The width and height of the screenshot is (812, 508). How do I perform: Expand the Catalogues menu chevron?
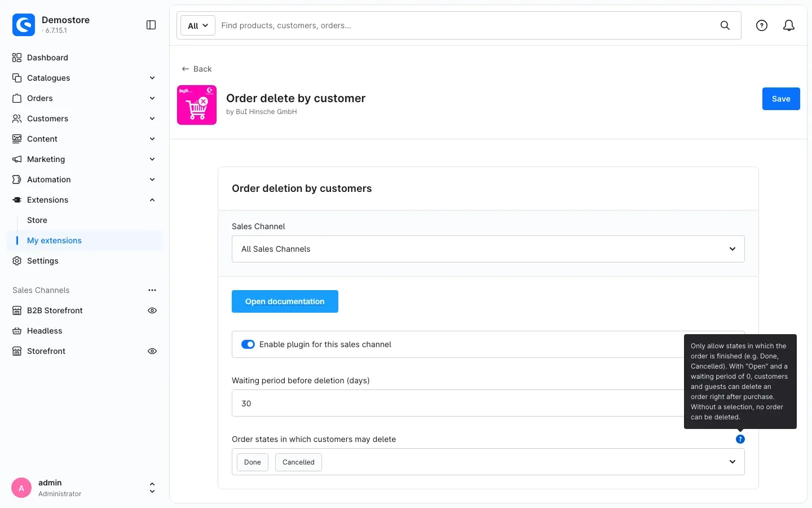152,78
